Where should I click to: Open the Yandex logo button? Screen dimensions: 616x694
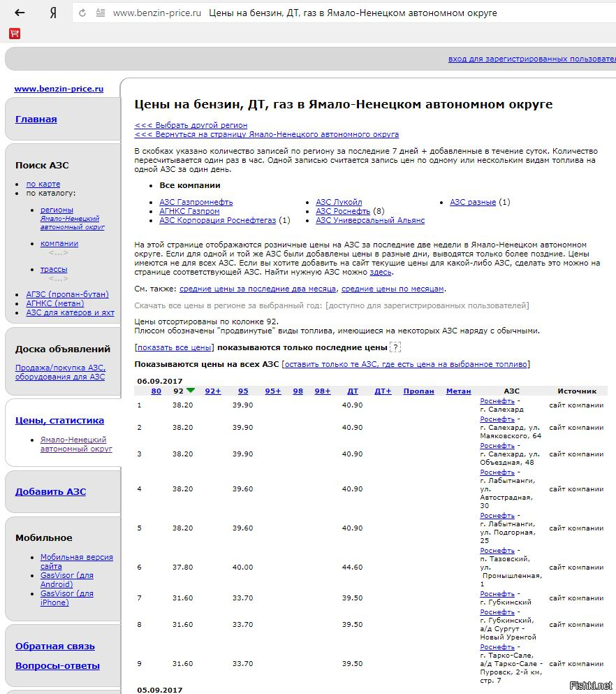53,13
